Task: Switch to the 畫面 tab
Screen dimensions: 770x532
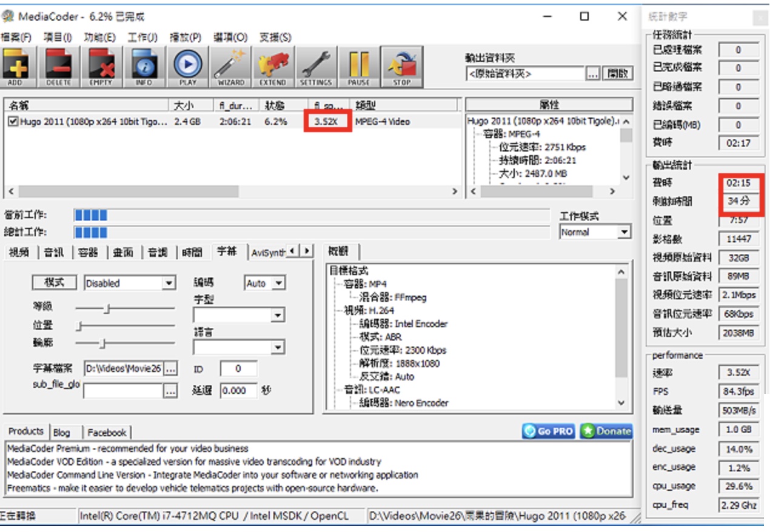Action: (123, 253)
